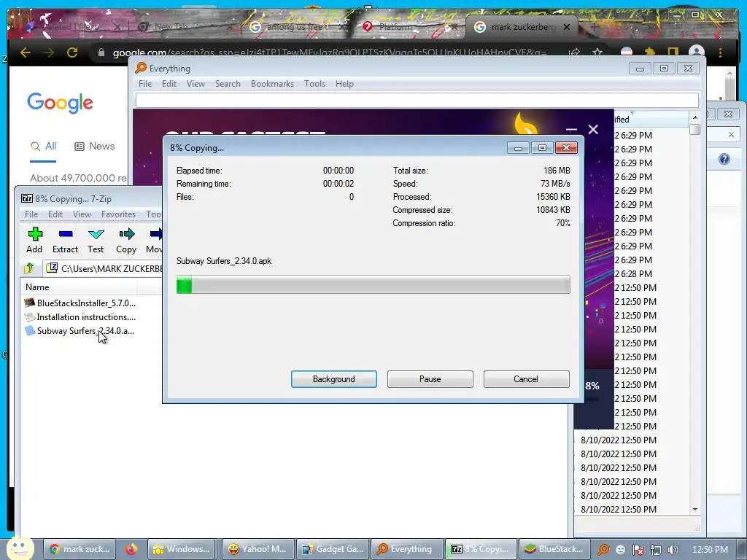Click the Google logo

pyautogui.click(x=60, y=103)
